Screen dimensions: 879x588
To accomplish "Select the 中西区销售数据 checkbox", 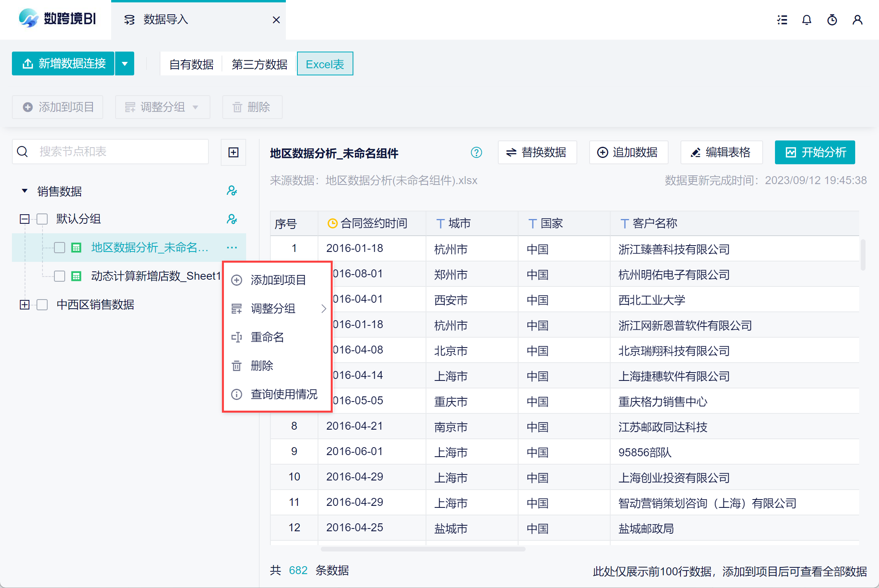I will coord(42,305).
